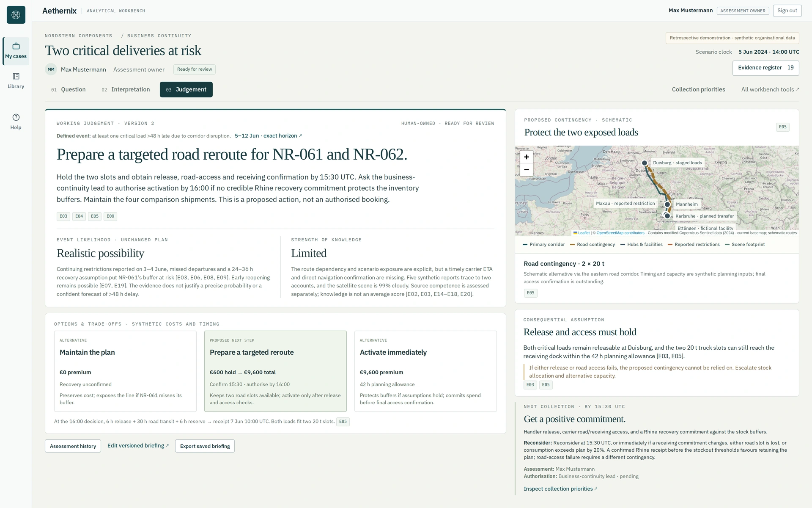Open the 5–12 Jun exact horizon link

(x=268, y=136)
